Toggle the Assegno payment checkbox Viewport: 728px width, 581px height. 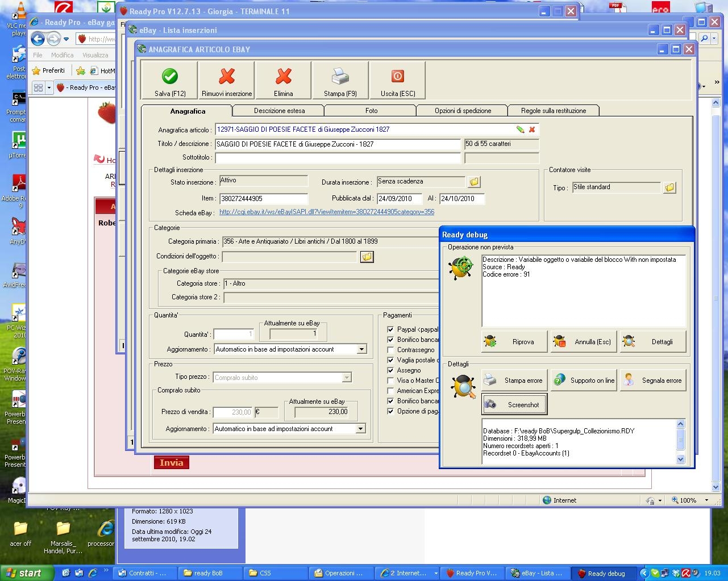(x=390, y=370)
